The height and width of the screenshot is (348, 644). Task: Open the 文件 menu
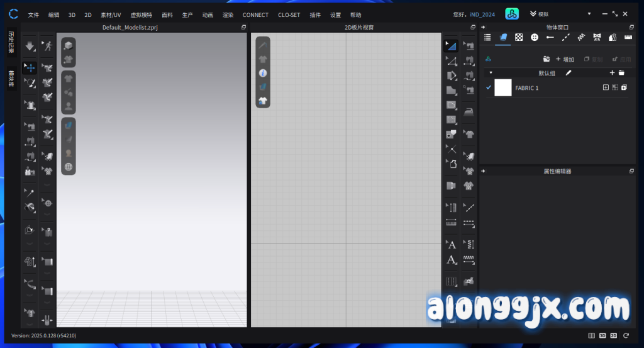click(x=33, y=14)
